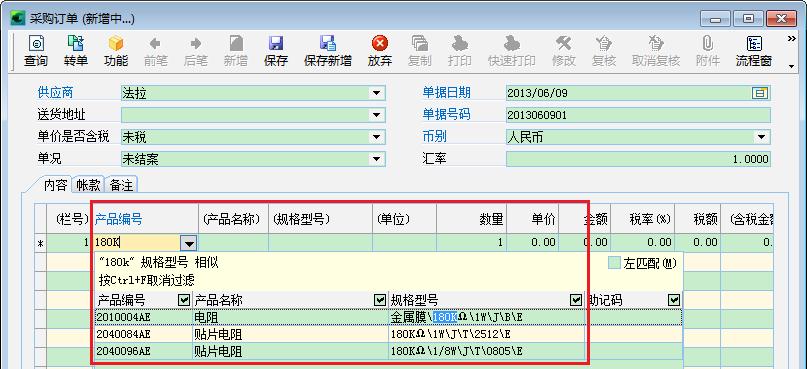Click spec 180KΩ\1/8W\J\T\0805\E
The image size is (807, 369).
457,352
